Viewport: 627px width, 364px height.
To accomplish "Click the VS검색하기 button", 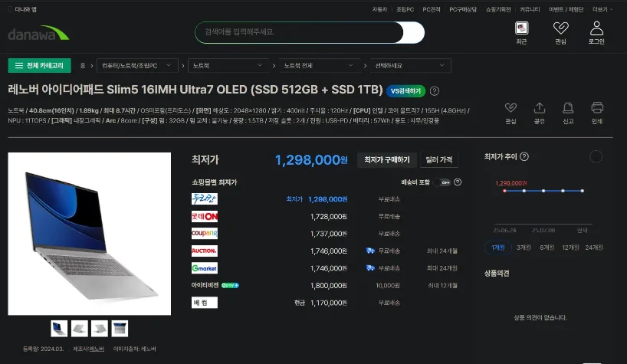I will [405, 91].
